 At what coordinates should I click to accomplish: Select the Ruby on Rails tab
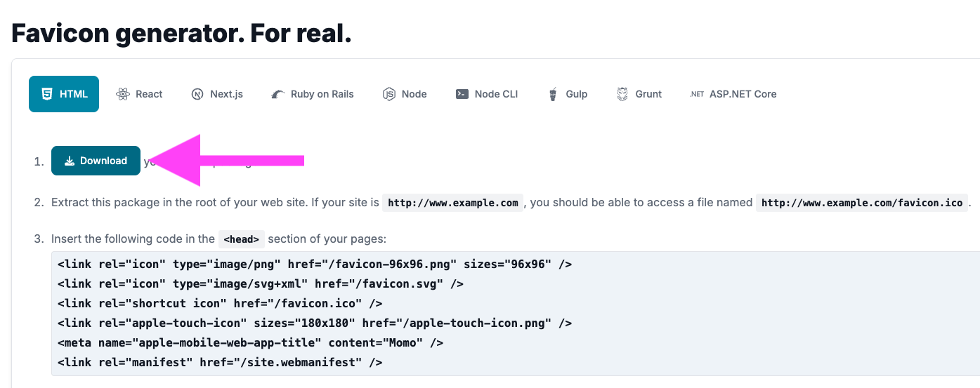pos(313,94)
